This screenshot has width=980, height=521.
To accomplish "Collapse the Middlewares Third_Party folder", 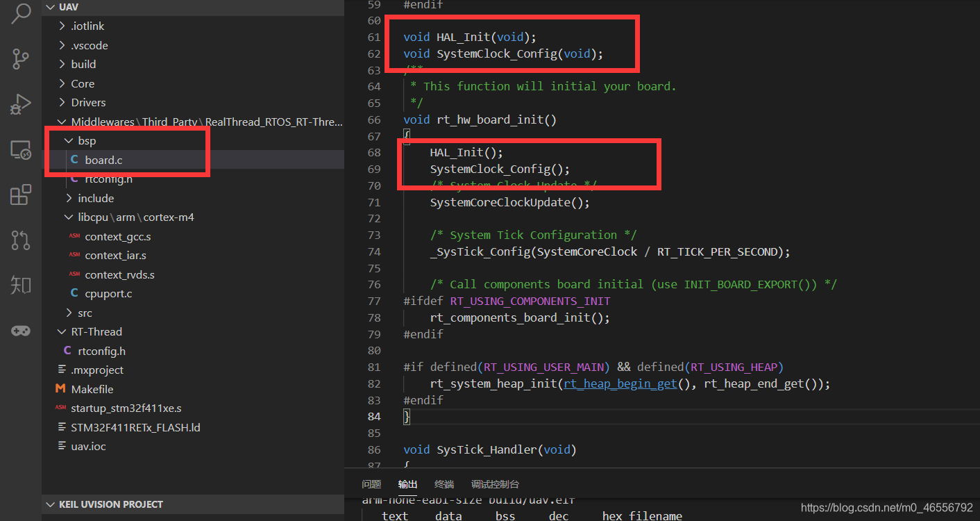I will 62,122.
